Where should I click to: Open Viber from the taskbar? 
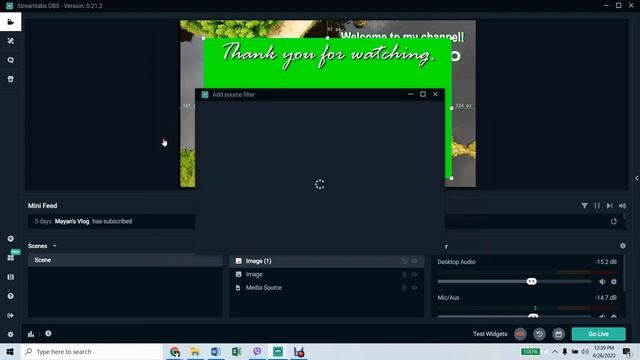point(257,351)
